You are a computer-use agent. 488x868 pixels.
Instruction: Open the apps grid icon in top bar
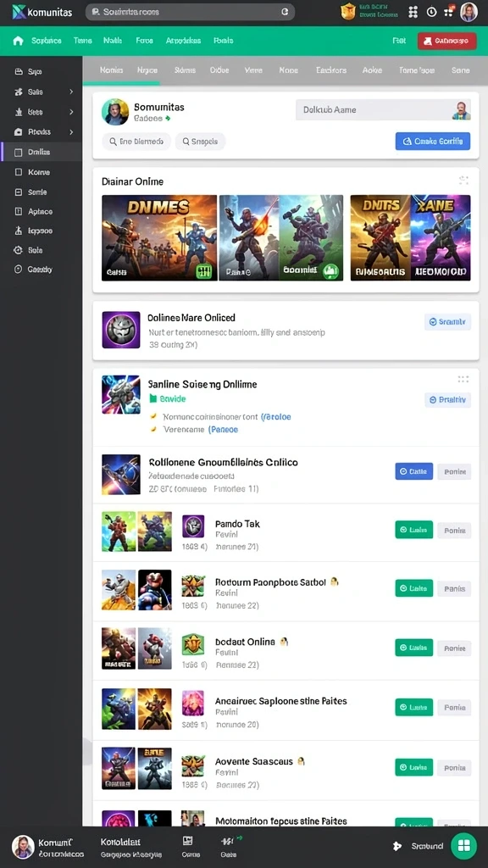(x=413, y=12)
